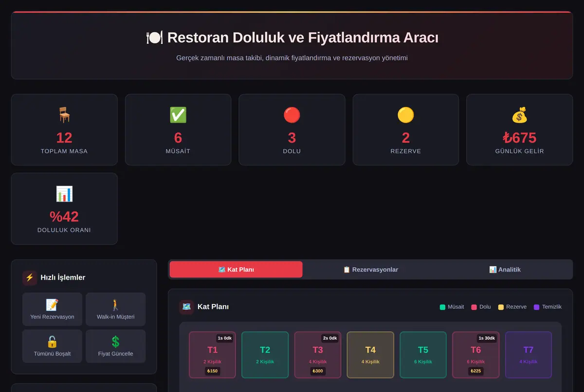
Task: Select available table T2
Action: coord(265,355)
